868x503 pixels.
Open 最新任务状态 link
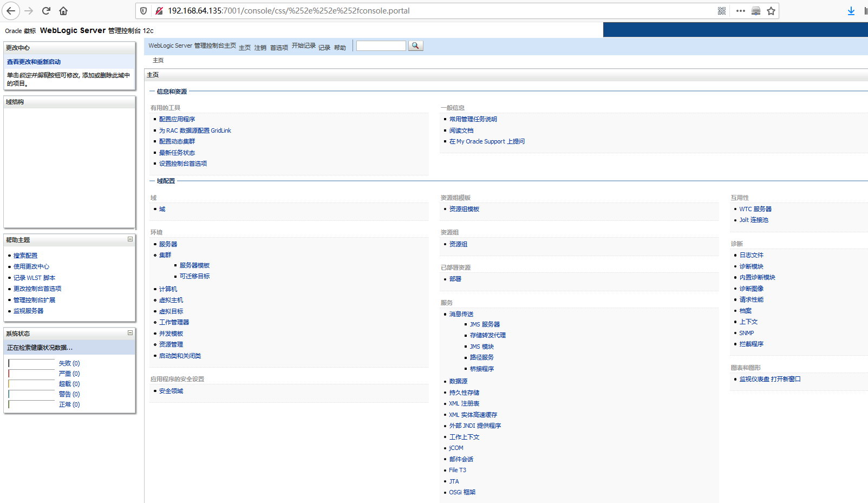pos(177,153)
